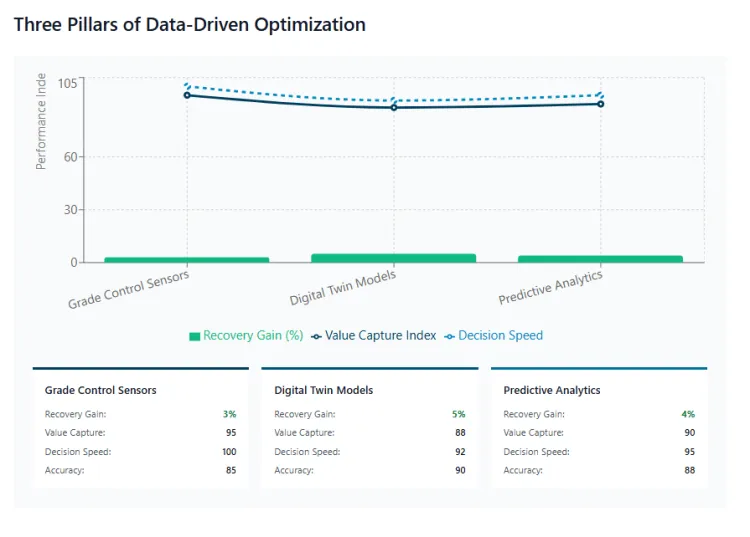Open the Digital Twin Models card heading
The image size is (750, 537).
(x=322, y=390)
